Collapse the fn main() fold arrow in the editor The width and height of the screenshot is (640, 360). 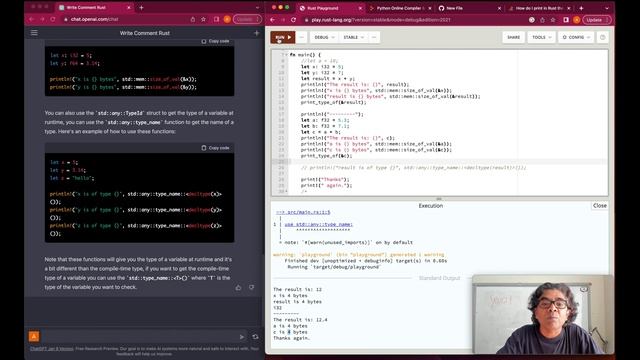click(x=287, y=55)
